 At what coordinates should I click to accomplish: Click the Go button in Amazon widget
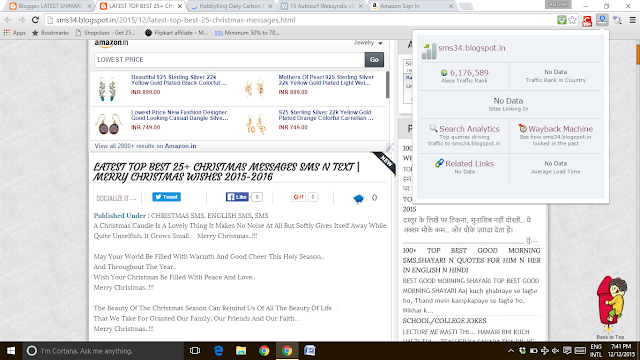click(x=374, y=60)
